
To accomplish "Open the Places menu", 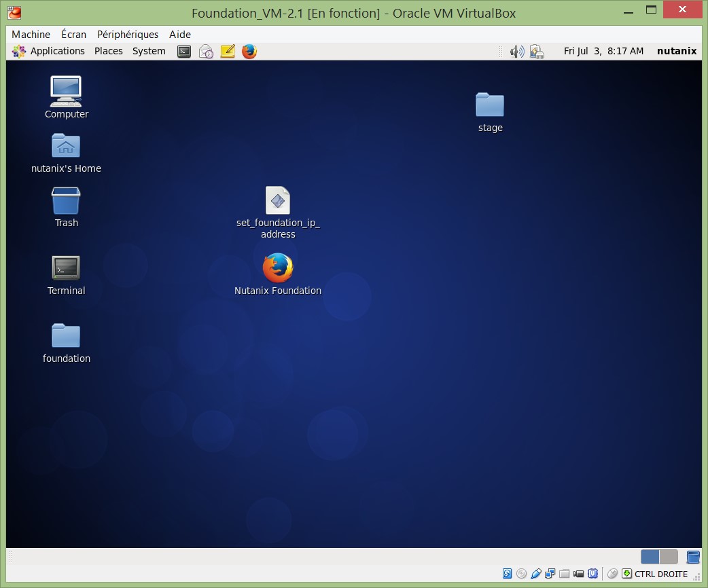I will [x=108, y=51].
